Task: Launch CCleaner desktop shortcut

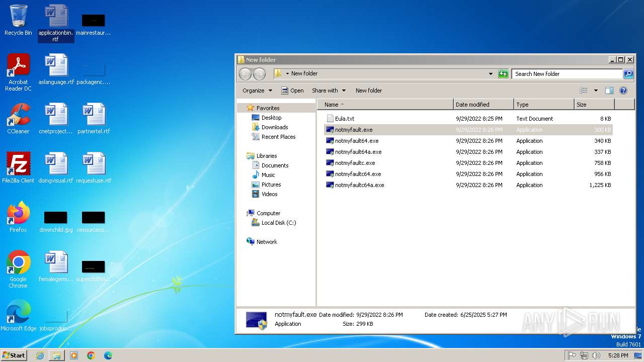Action: click(x=18, y=119)
